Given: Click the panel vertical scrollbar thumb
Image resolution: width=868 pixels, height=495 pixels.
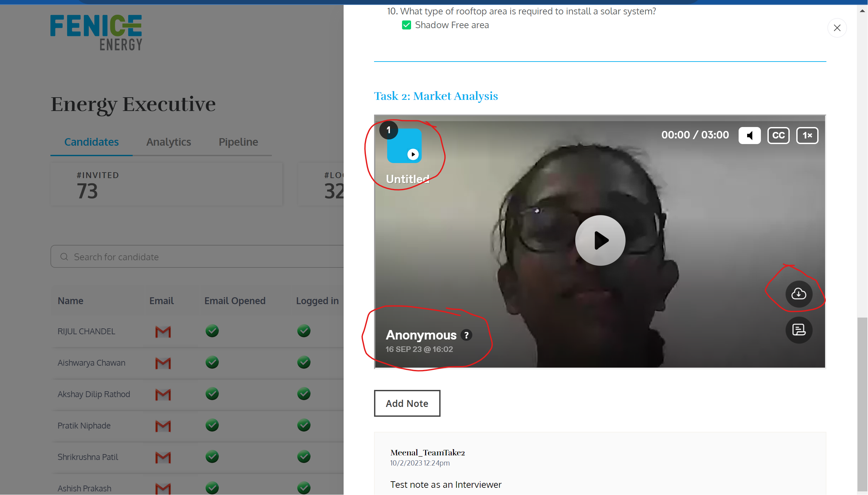Looking at the screenshot, I should pos(862,405).
